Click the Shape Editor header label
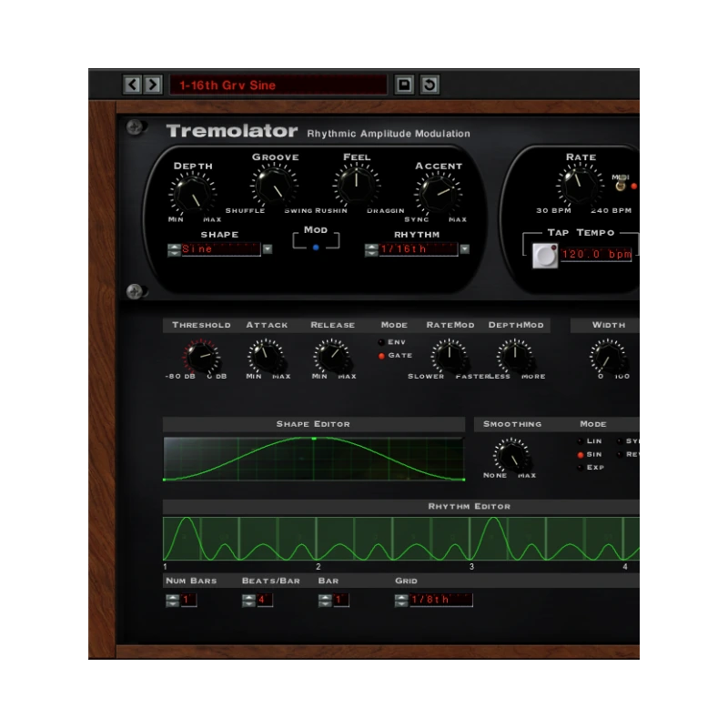The width and height of the screenshot is (728, 728). [313, 424]
